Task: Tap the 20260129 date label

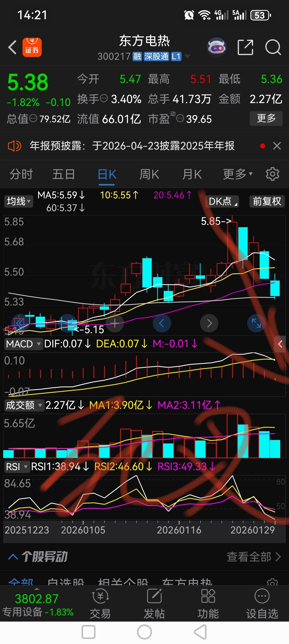Action: pos(252,530)
